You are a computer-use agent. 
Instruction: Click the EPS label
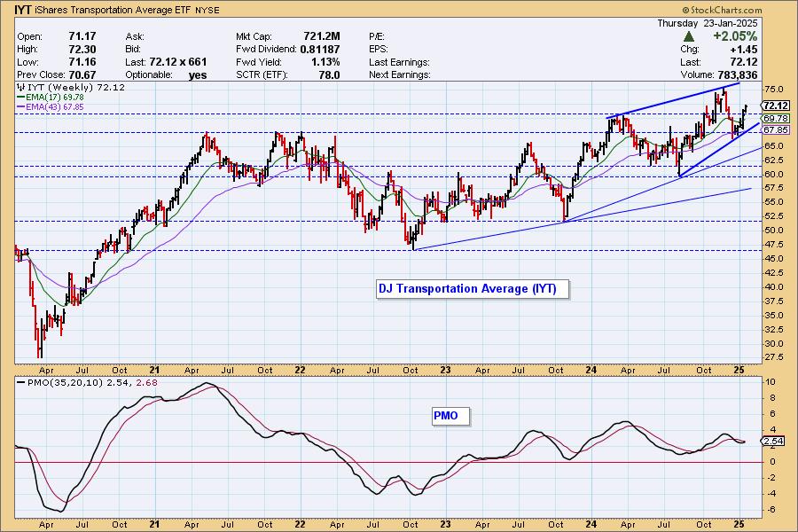379,50
